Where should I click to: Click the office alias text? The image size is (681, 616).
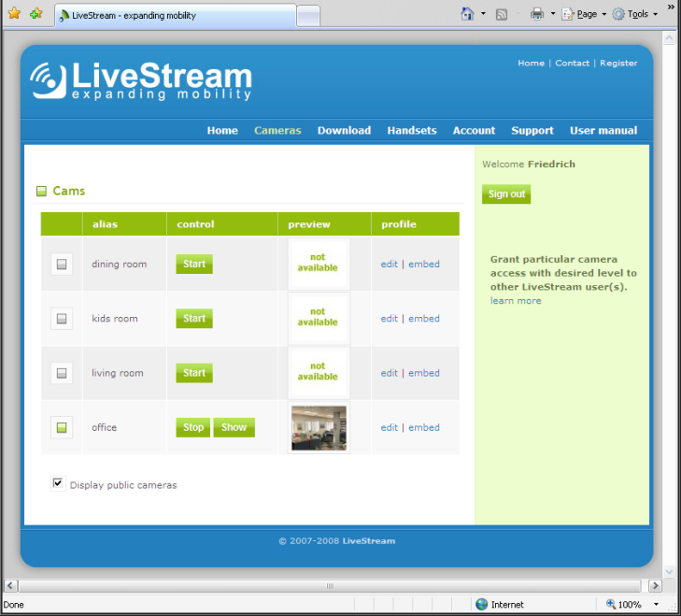(x=105, y=427)
